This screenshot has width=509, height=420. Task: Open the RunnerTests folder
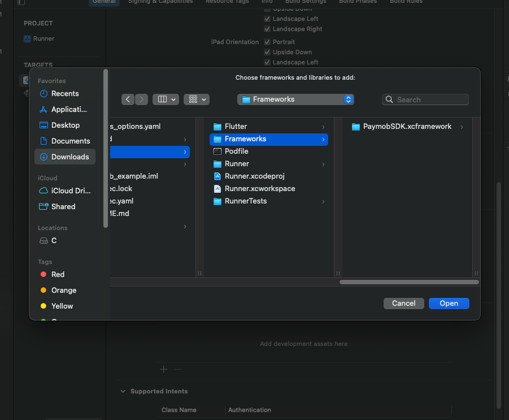pyautogui.click(x=269, y=201)
